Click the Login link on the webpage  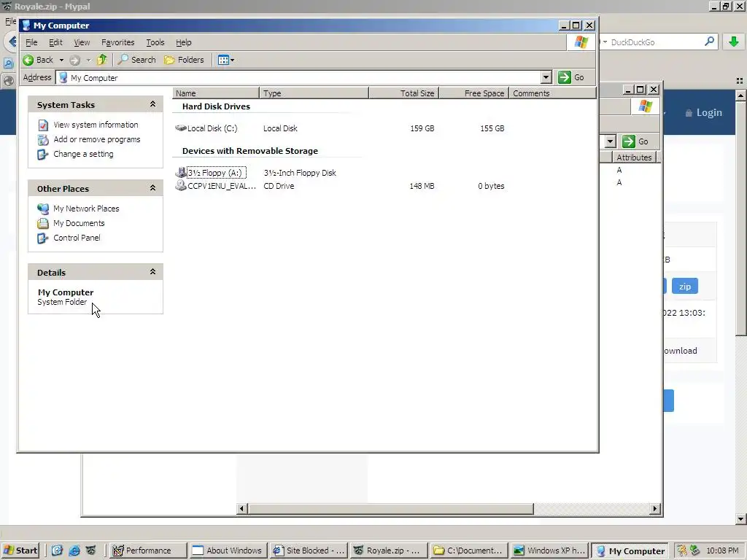[x=704, y=113]
